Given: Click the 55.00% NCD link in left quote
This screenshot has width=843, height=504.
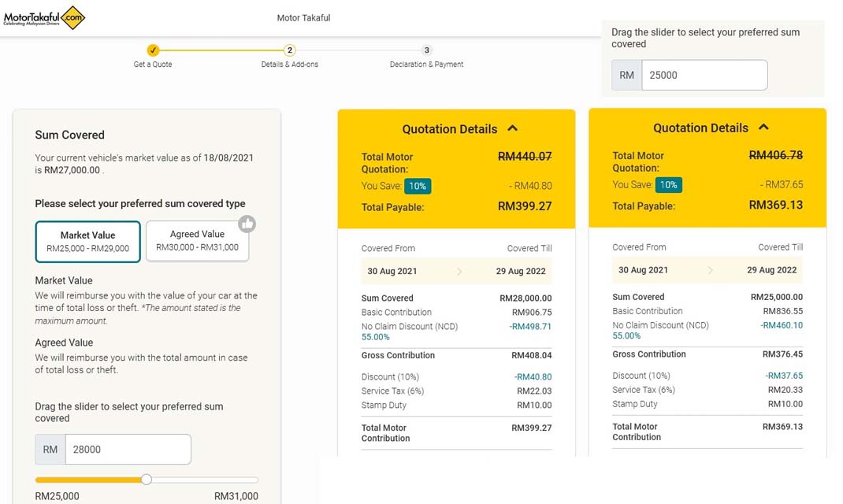Looking at the screenshot, I should (375, 337).
